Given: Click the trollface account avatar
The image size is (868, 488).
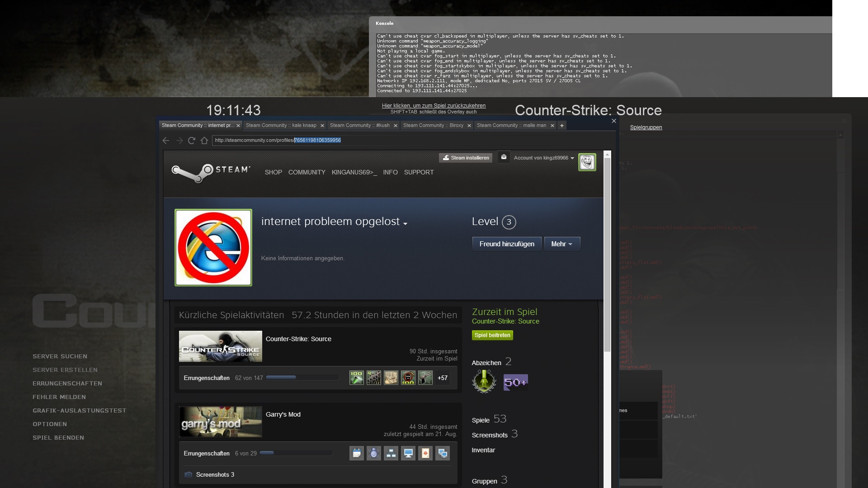Looking at the screenshot, I should 587,162.
